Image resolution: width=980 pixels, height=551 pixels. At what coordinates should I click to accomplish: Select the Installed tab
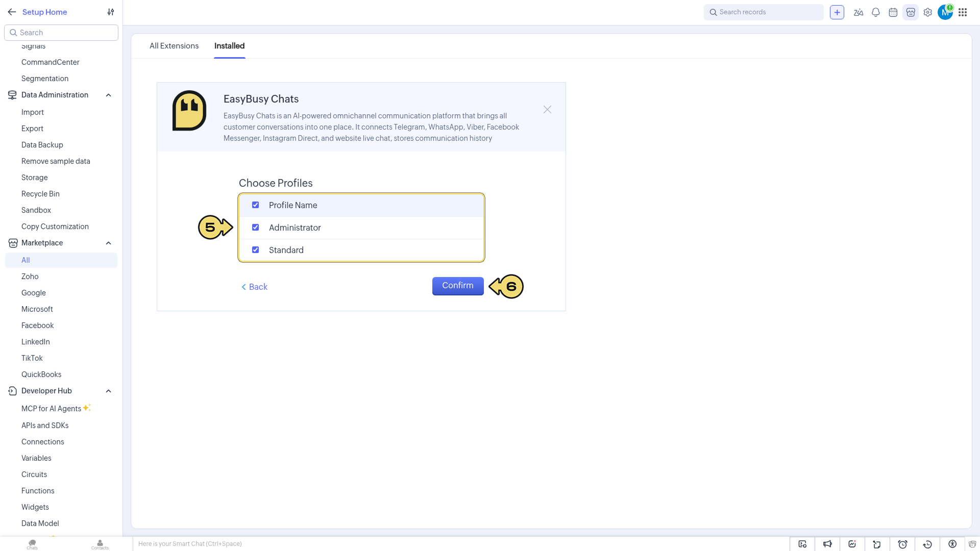pyautogui.click(x=230, y=46)
